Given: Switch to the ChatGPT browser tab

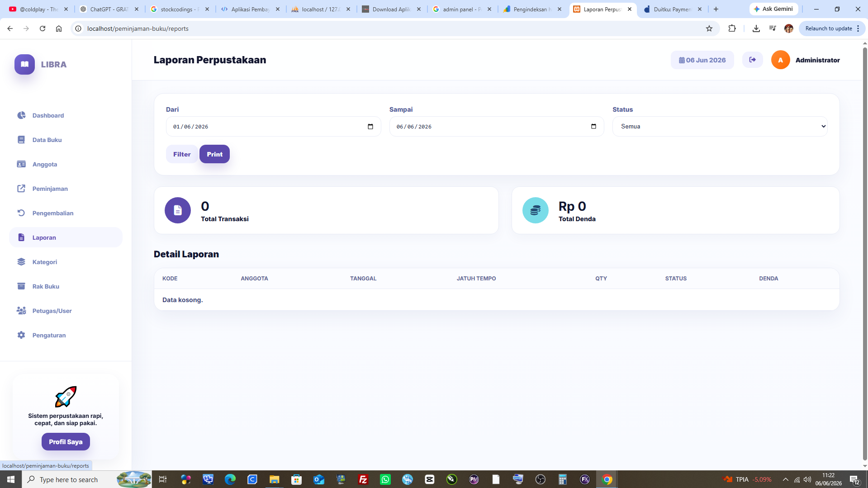Looking at the screenshot, I should 109,9.
